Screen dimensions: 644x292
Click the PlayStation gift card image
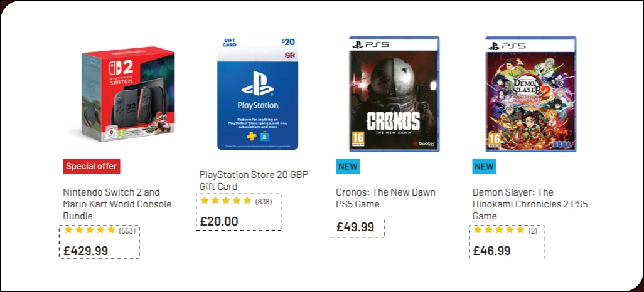[x=258, y=93]
